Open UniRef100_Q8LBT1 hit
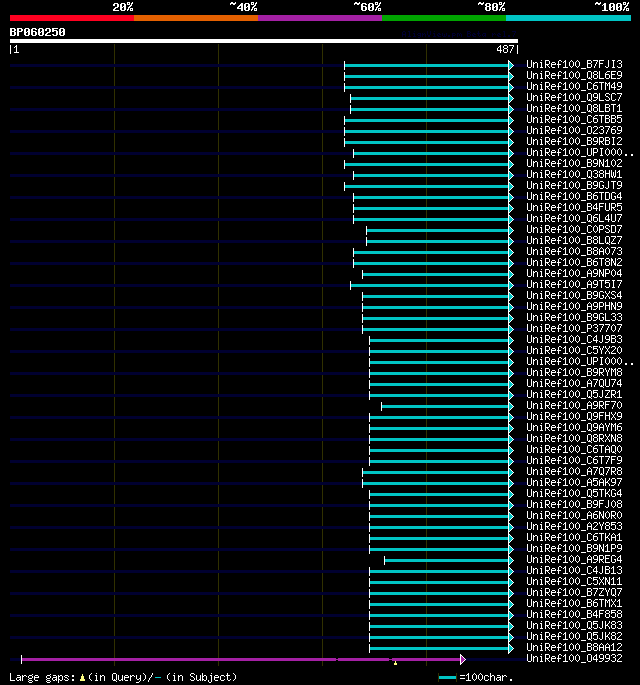 [x=574, y=108]
